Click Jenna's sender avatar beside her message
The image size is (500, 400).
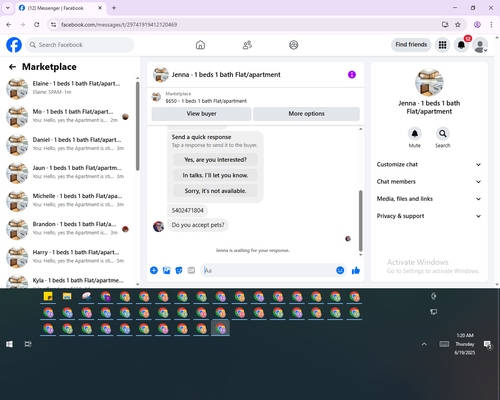click(x=158, y=226)
